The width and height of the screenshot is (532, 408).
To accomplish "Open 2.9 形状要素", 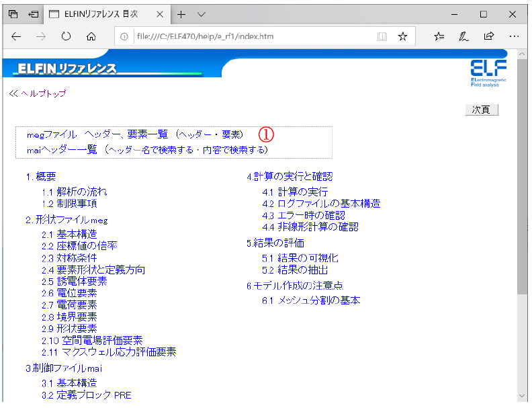I will (x=70, y=329).
